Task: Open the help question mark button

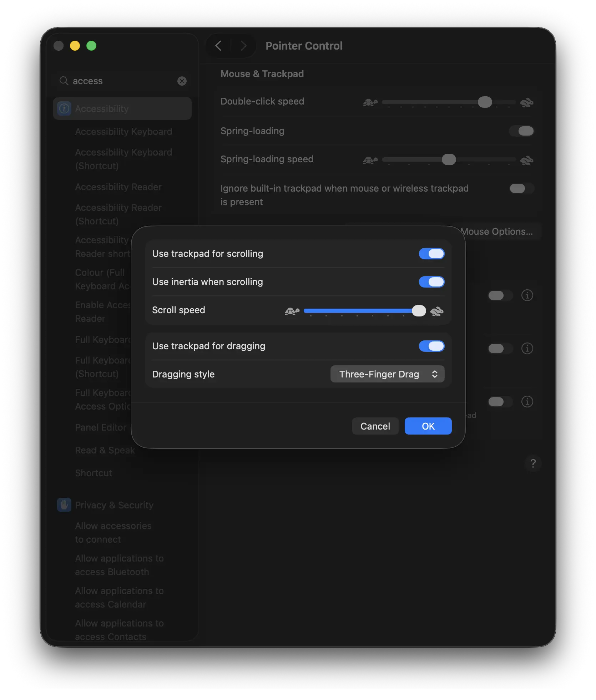Action: tap(533, 463)
